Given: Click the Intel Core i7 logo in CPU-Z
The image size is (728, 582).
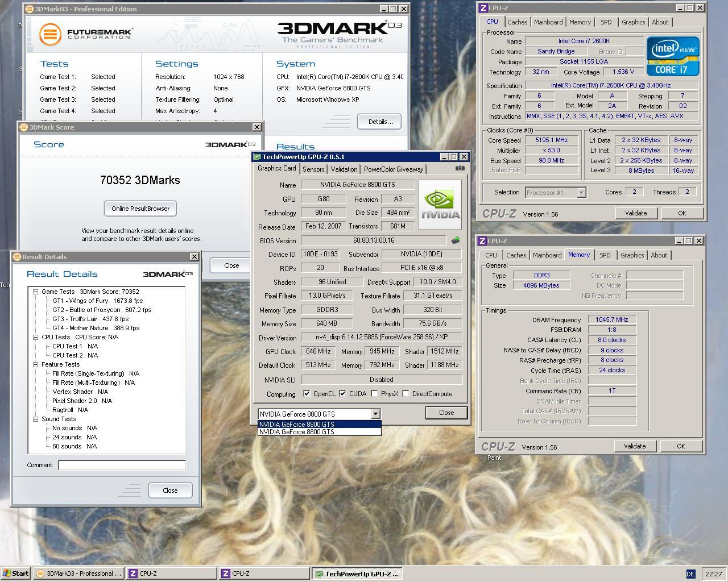Looking at the screenshot, I should 672,56.
